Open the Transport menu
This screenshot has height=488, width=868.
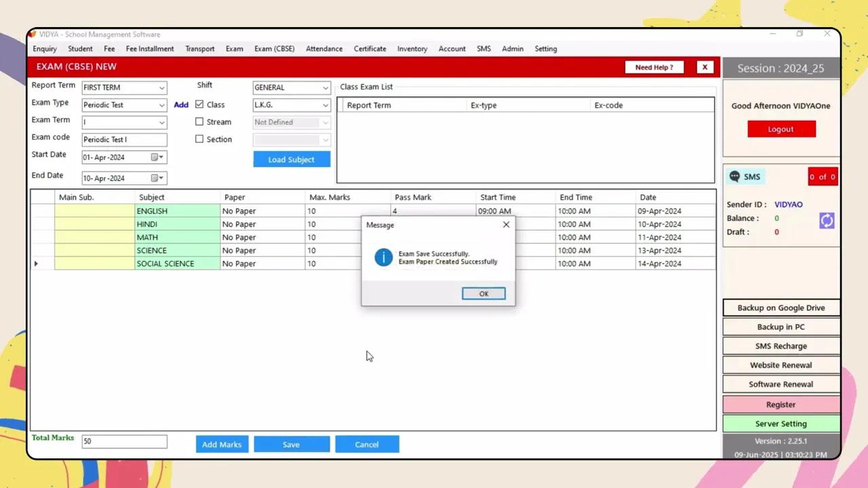coord(200,49)
